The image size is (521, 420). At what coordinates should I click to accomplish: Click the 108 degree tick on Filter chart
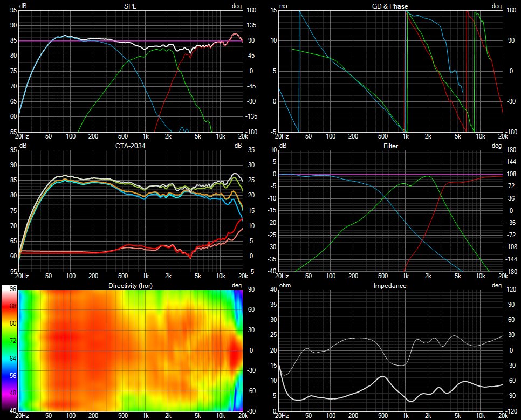pos(511,174)
